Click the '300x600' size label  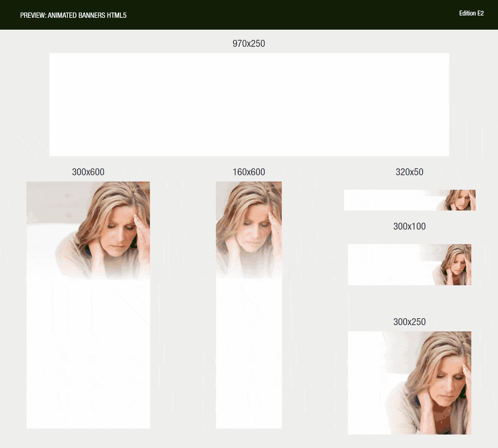pyautogui.click(x=88, y=172)
